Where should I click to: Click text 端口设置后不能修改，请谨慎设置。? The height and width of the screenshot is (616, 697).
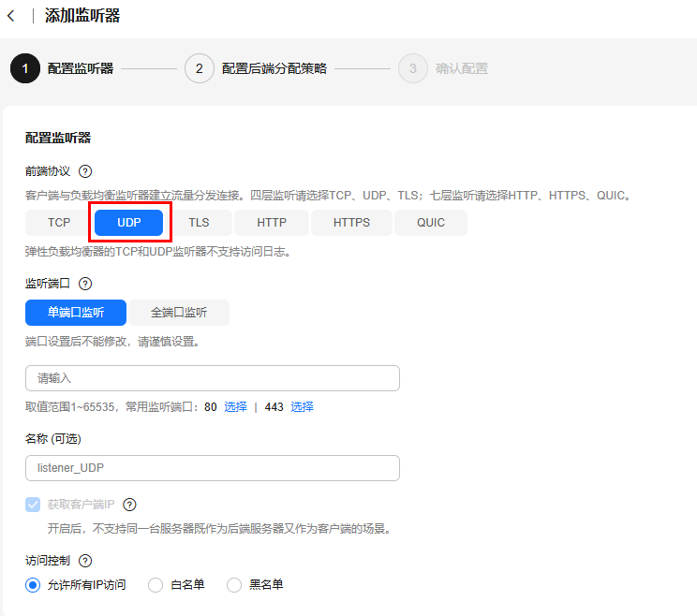pos(112,342)
